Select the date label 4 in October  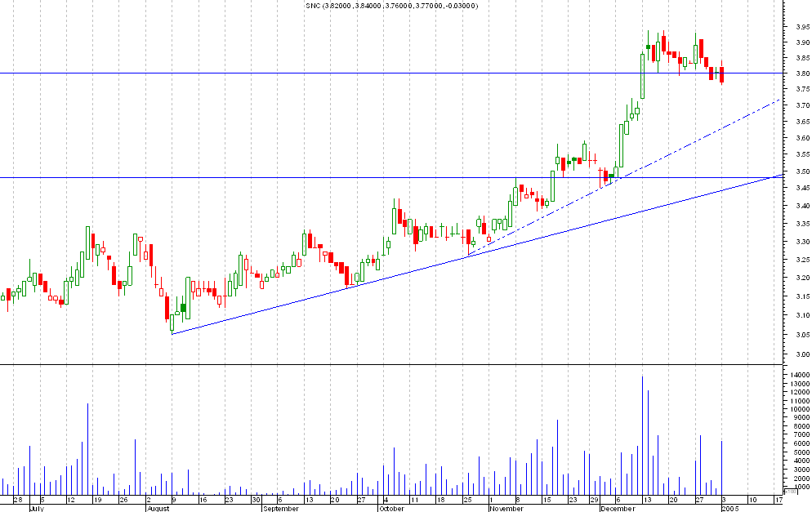click(386, 500)
